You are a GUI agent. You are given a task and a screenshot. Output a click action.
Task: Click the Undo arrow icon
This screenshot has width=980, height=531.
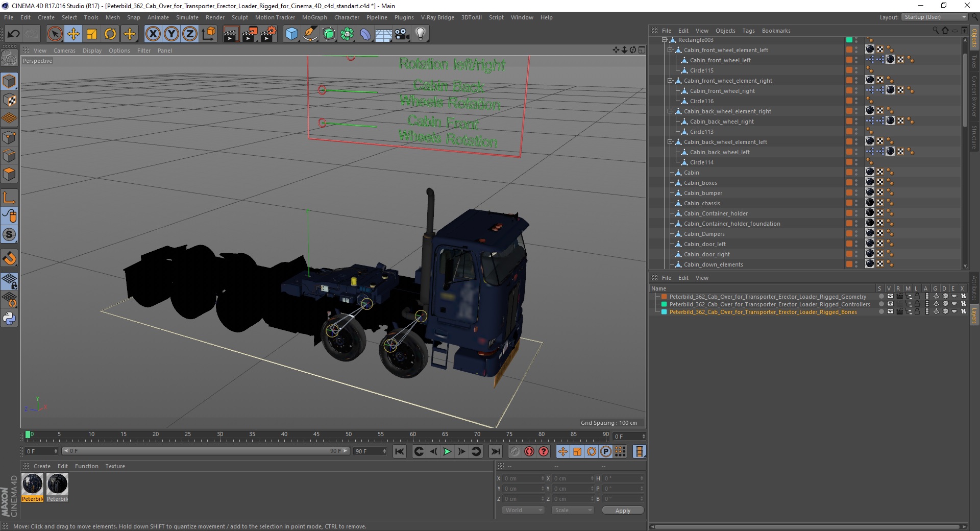[14, 34]
